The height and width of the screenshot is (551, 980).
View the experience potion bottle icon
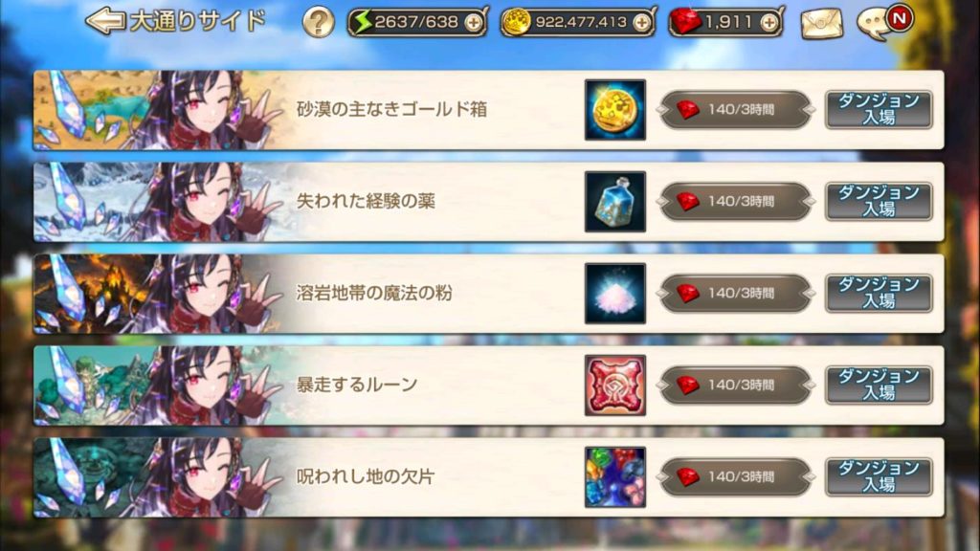[615, 201]
